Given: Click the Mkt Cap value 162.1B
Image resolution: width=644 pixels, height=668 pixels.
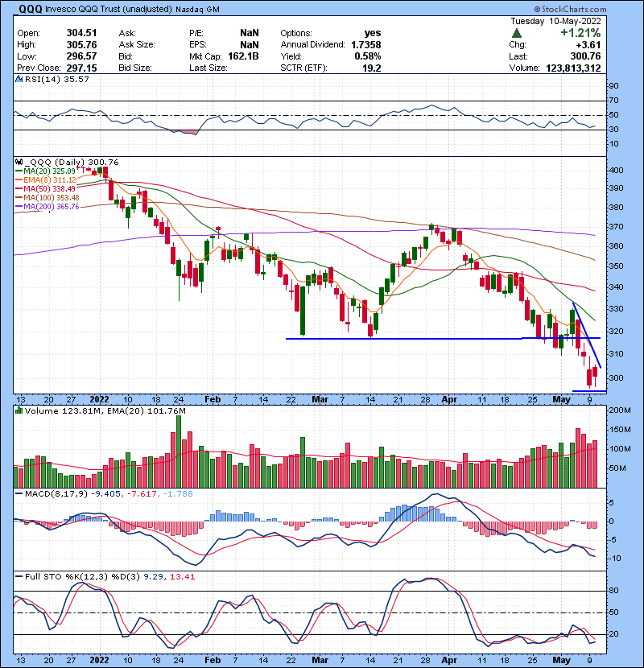Looking at the screenshot, I should click(243, 56).
